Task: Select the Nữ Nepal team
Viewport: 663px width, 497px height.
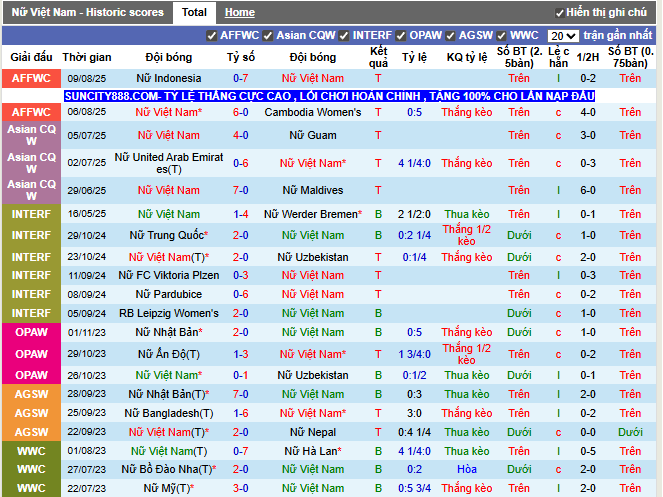Action: 313,432
